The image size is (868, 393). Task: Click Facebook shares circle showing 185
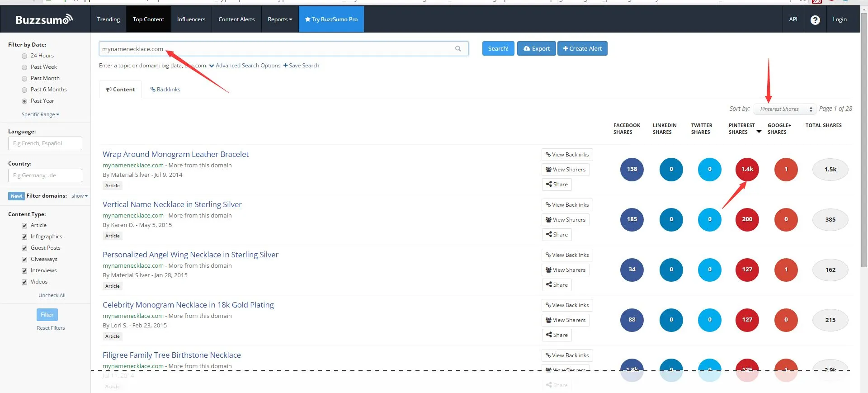tap(632, 220)
